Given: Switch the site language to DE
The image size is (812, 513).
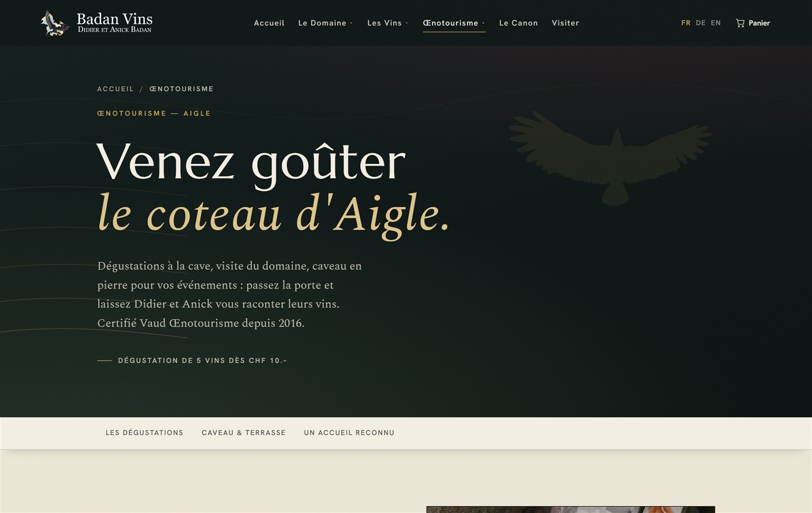Looking at the screenshot, I should point(701,23).
